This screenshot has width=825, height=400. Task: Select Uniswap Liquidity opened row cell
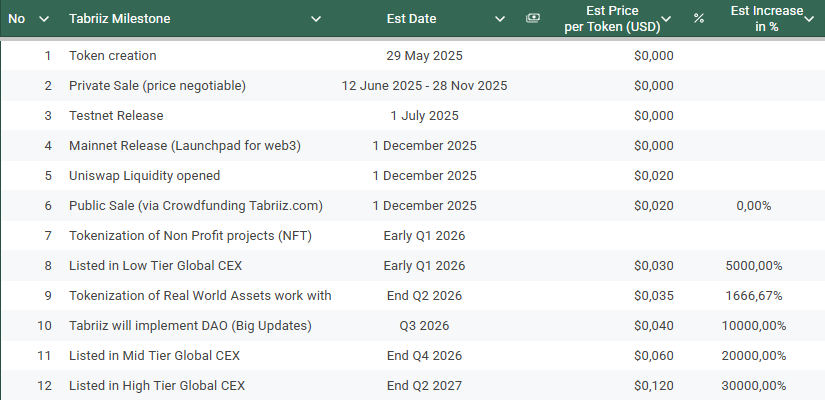(x=145, y=176)
